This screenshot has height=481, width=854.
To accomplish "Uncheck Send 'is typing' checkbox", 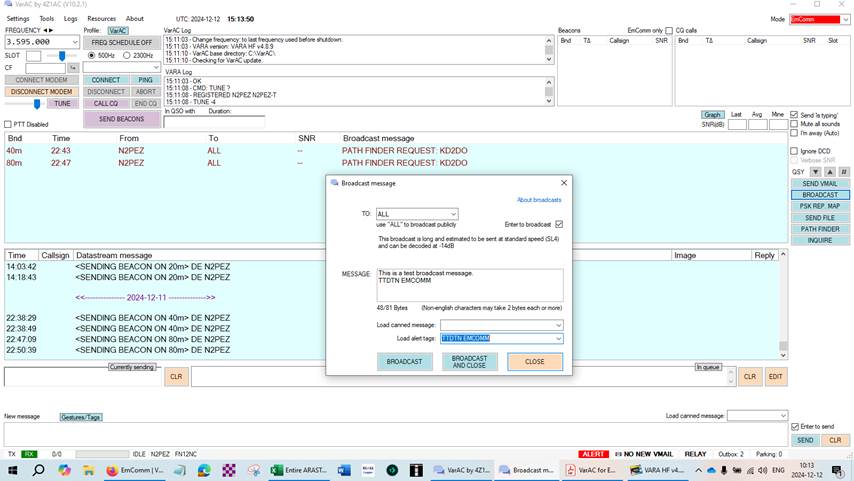I will pyautogui.click(x=794, y=114).
